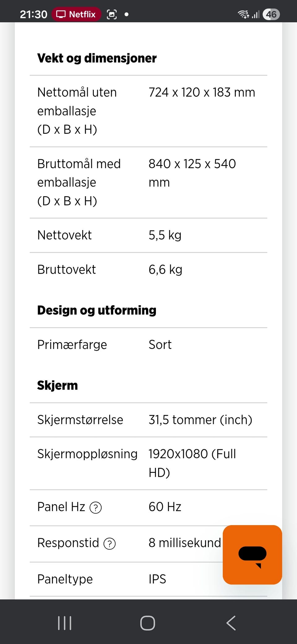Screen dimensions: 297x644
Task: Open the recent apps navigation button
Action: pyautogui.click(x=65, y=623)
